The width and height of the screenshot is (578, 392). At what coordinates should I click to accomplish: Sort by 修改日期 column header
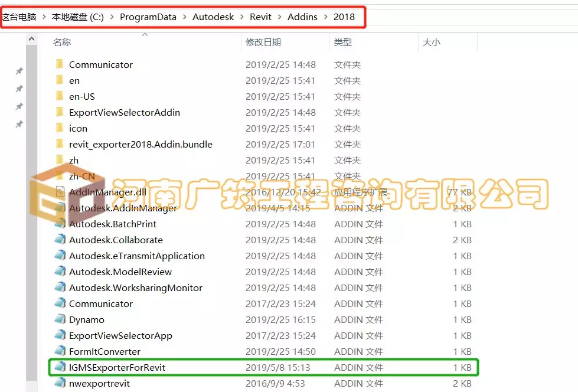[263, 42]
